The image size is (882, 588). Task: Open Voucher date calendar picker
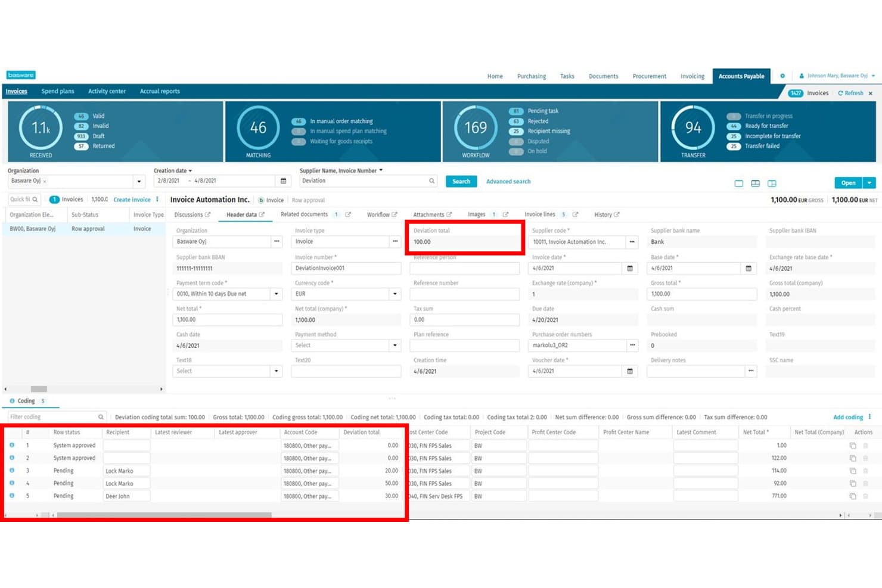630,371
